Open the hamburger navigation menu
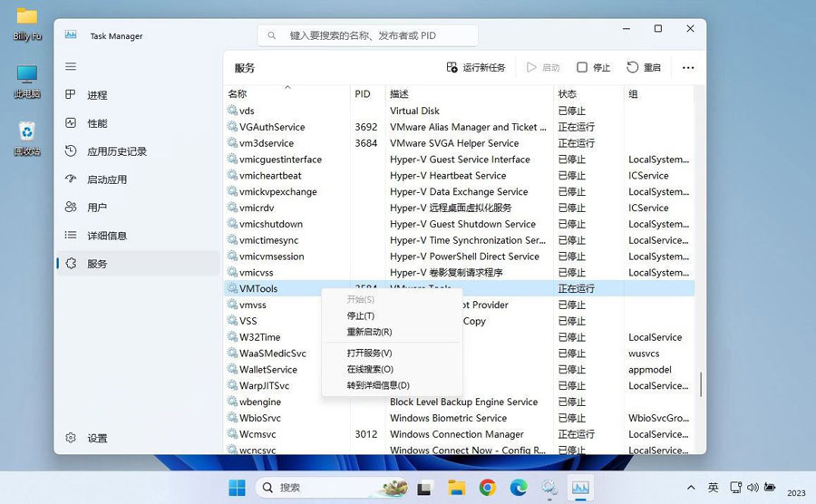816x504 pixels. [x=71, y=66]
